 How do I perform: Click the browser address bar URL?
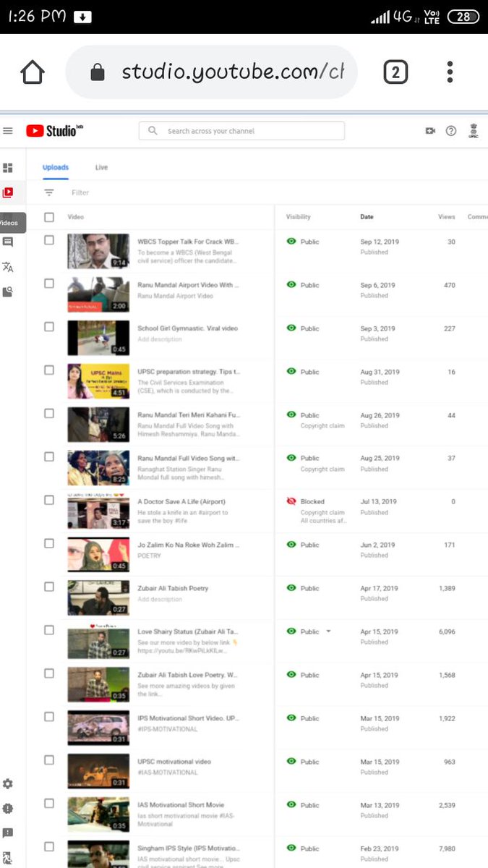[x=233, y=72]
